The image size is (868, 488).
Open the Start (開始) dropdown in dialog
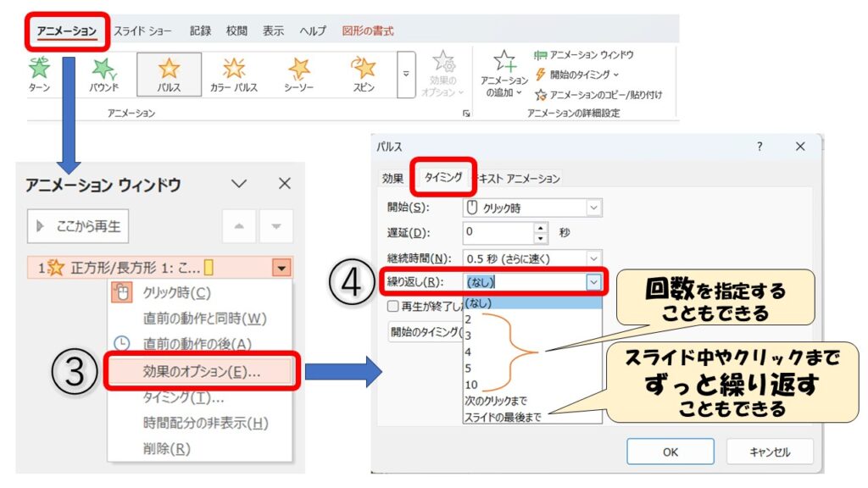(593, 208)
